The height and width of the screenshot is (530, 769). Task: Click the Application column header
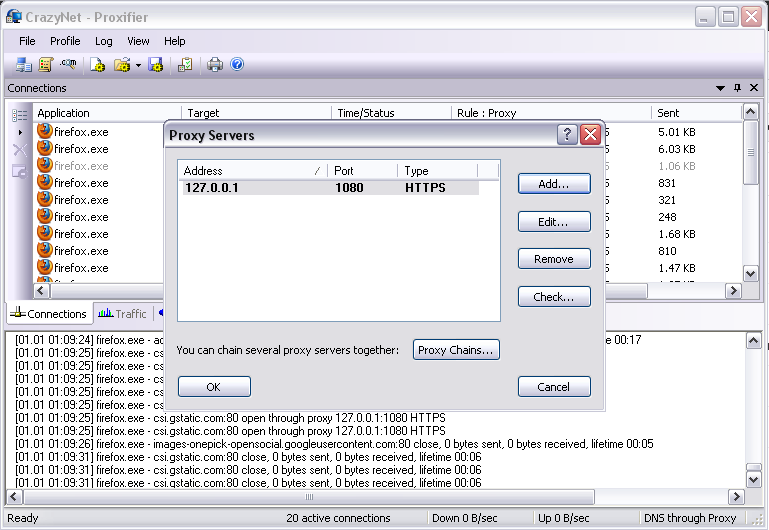[107, 113]
